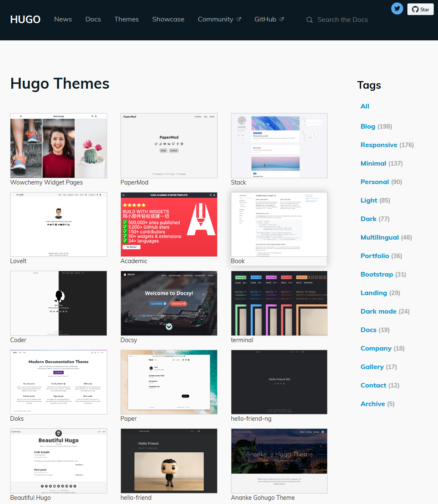Open the Academic theme thumbnail
This screenshot has height=504, width=438.
[169, 224]
